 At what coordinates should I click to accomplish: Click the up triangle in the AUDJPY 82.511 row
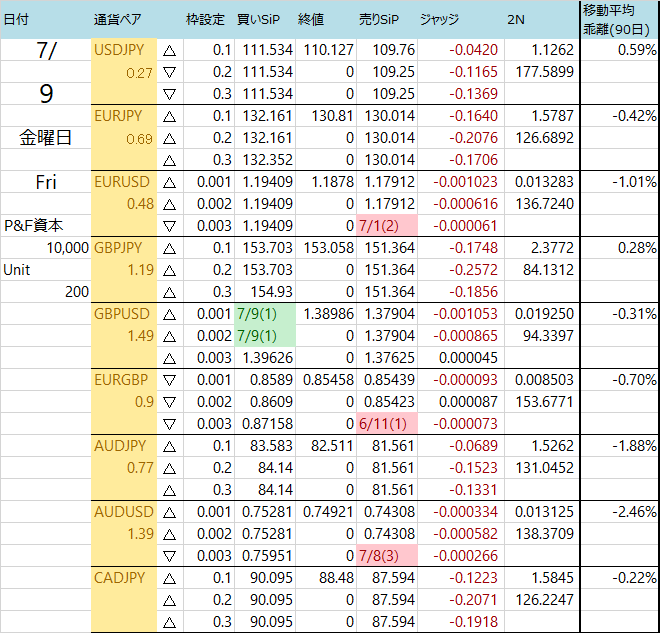[x=169, y=447]
